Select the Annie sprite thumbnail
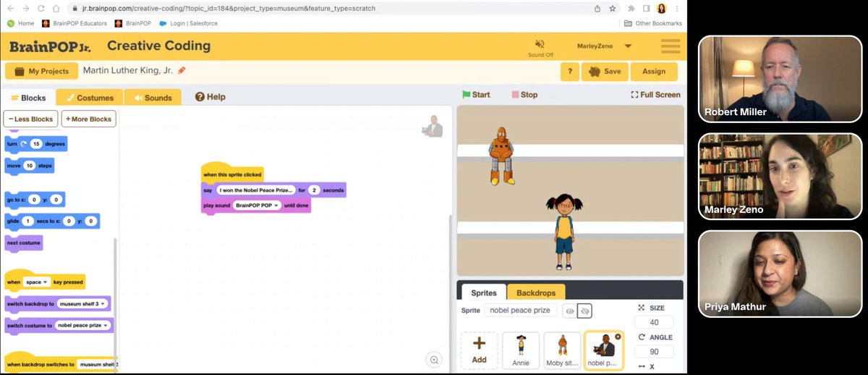868x375 pixels. pos(521,350)
